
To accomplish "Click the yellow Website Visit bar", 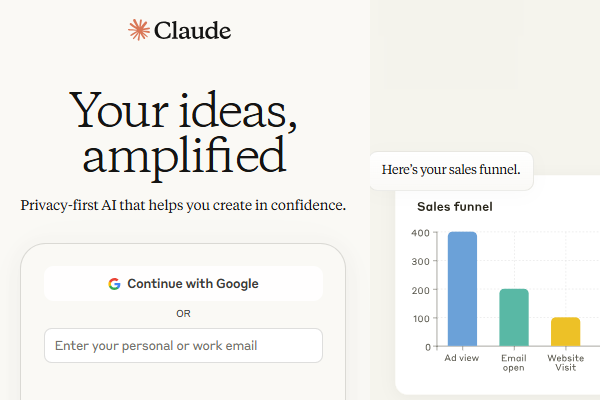I will click(565, 331).
